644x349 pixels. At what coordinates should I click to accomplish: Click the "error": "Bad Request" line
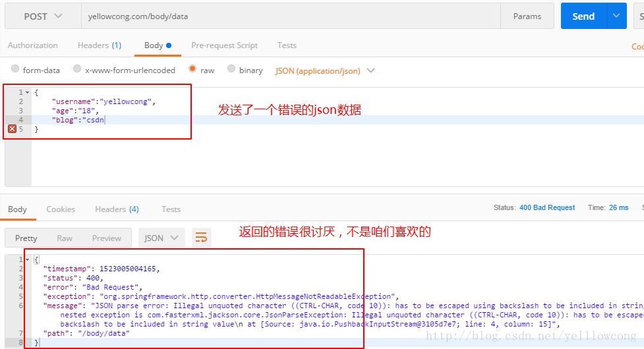pyautogui.click(x=93, y=288)
